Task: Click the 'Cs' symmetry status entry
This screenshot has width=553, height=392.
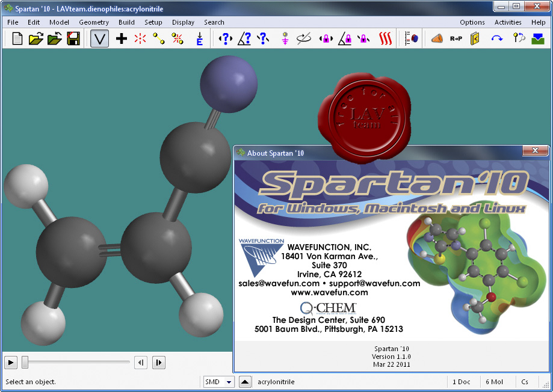Action: coord(525,382)
